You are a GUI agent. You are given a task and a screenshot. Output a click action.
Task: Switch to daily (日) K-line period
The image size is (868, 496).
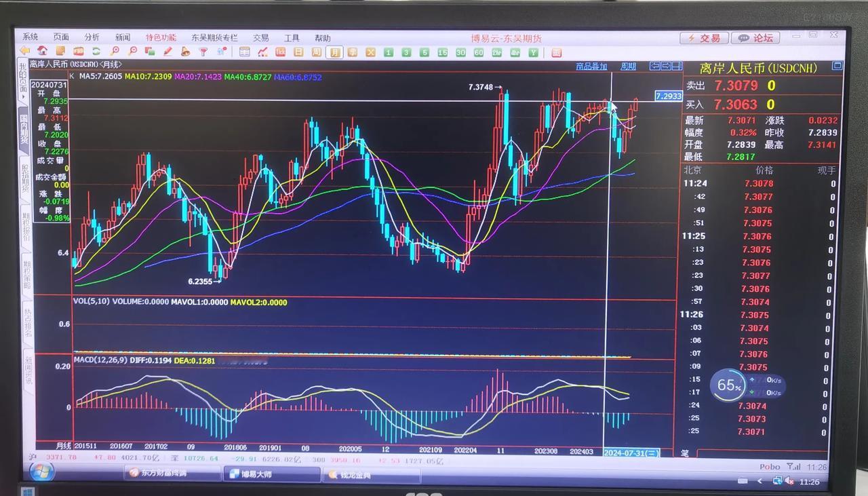[298, 52]
